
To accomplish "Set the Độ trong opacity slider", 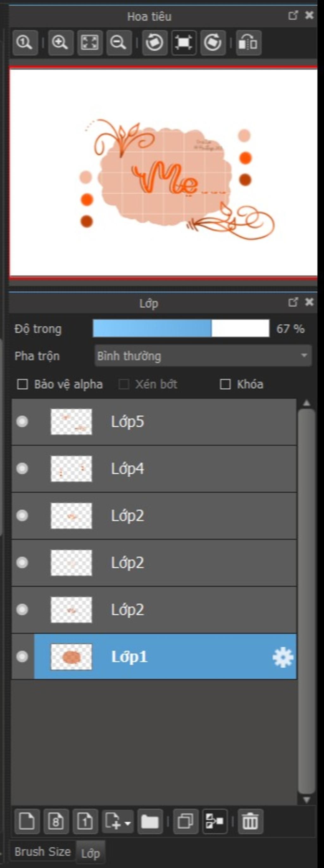I will 181,329.
